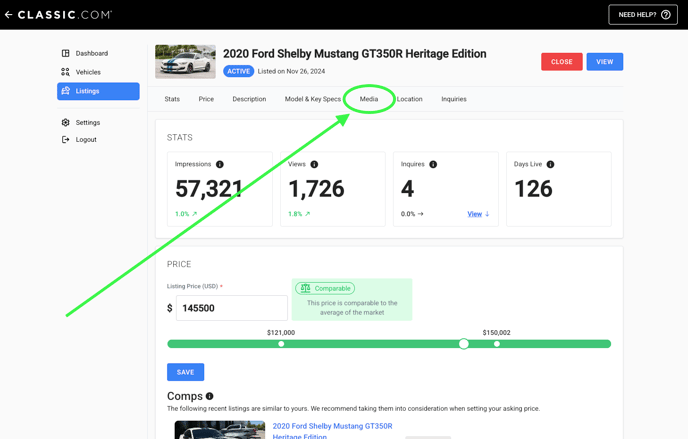Screen dimensions: 688x439
Task: Switch to the Media tab
Action: click(x=369, y=99)
